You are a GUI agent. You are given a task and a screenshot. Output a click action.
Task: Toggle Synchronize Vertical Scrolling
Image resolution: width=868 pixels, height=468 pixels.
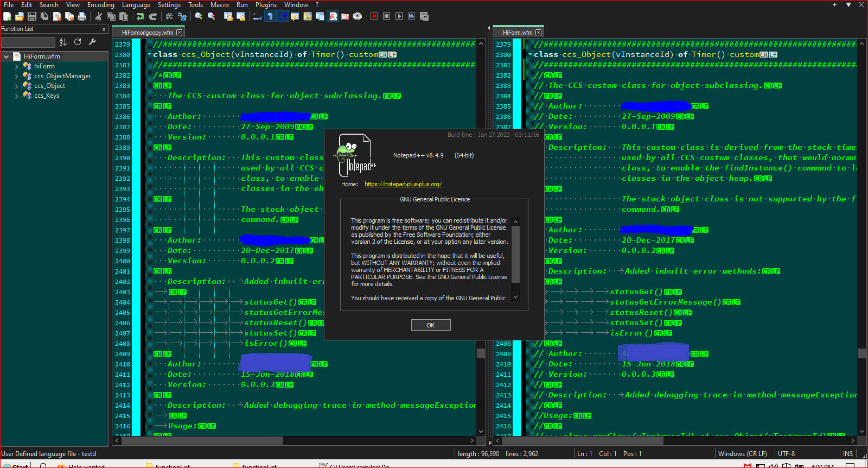click(228, 16)
